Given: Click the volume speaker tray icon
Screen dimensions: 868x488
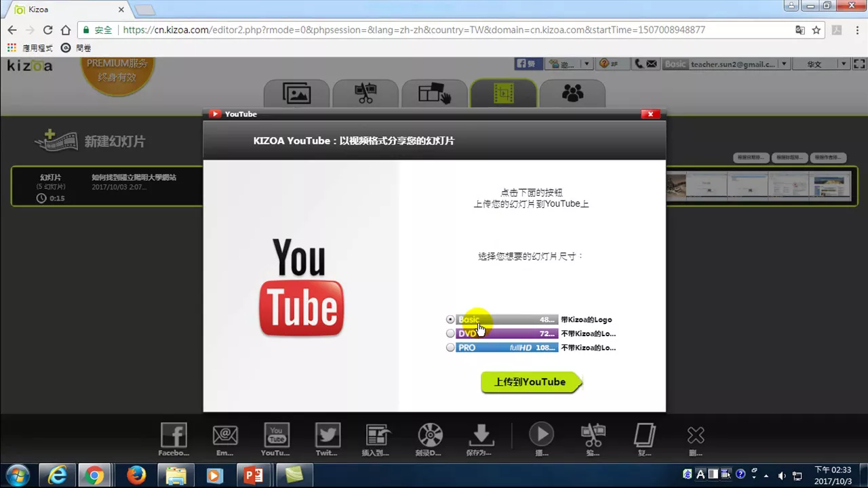Looking at the screenshot, I should (x=782, y=475).
